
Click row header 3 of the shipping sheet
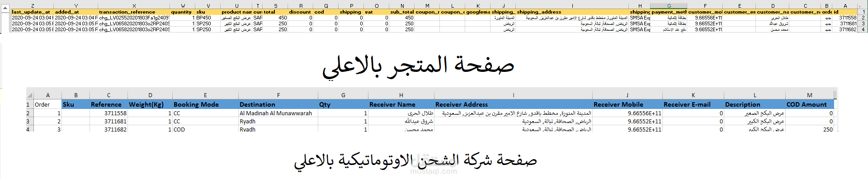[30, 121]
